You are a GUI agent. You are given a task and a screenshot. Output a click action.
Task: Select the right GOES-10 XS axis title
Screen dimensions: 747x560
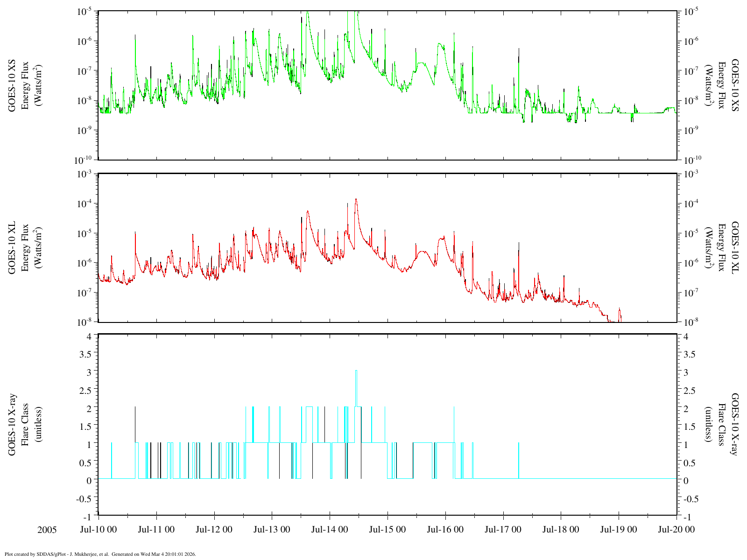coord(722,85)
